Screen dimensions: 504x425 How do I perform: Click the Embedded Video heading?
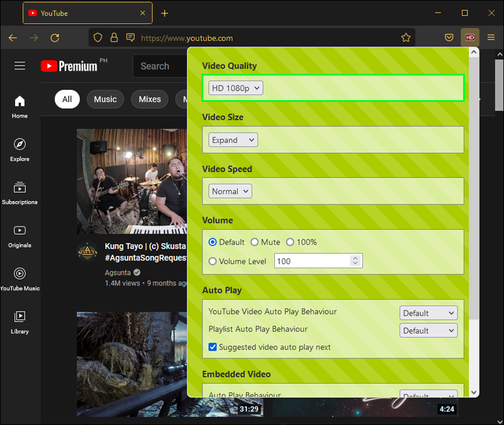coord(236,374)
